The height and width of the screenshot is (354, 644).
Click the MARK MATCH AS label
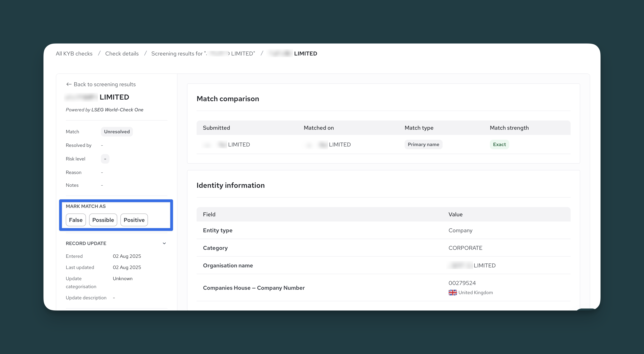[86, 206]
